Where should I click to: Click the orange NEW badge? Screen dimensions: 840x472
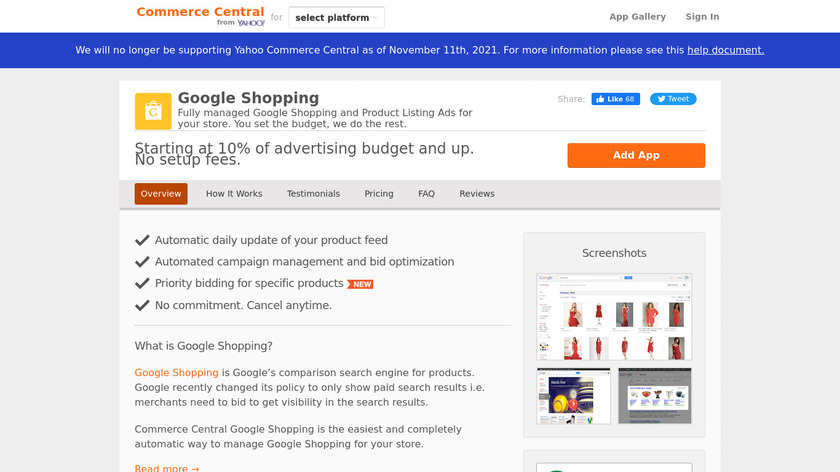click(360, 284)
